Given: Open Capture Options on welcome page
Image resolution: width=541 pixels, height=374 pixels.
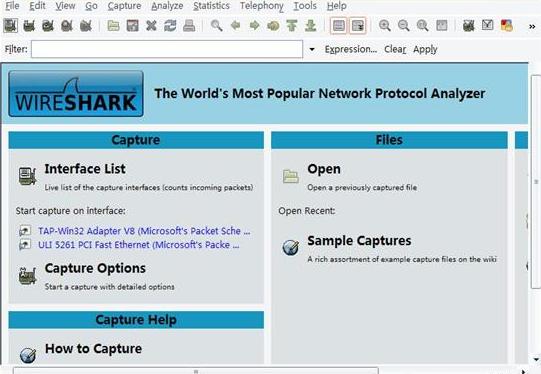Looking at the screenshot, I should (95, 268).
